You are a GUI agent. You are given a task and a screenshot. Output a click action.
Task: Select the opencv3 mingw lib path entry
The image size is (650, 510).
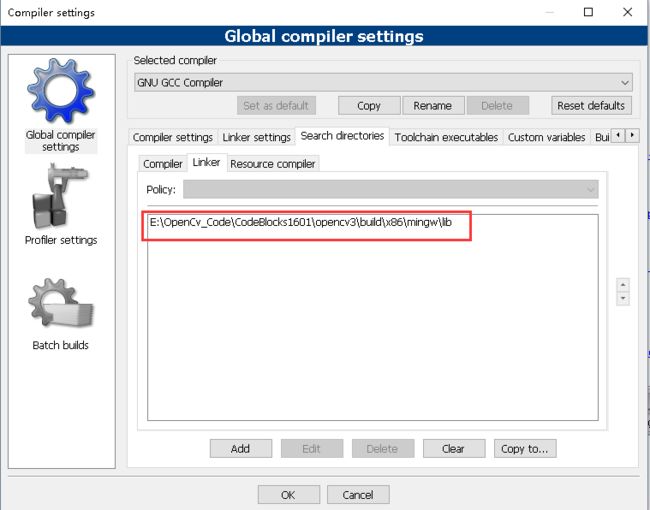(x=301, y=222)
